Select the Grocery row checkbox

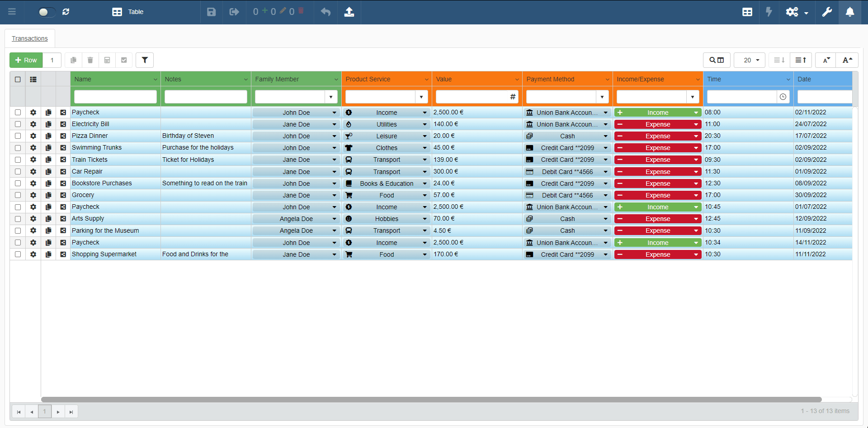(x=18, y=195)
